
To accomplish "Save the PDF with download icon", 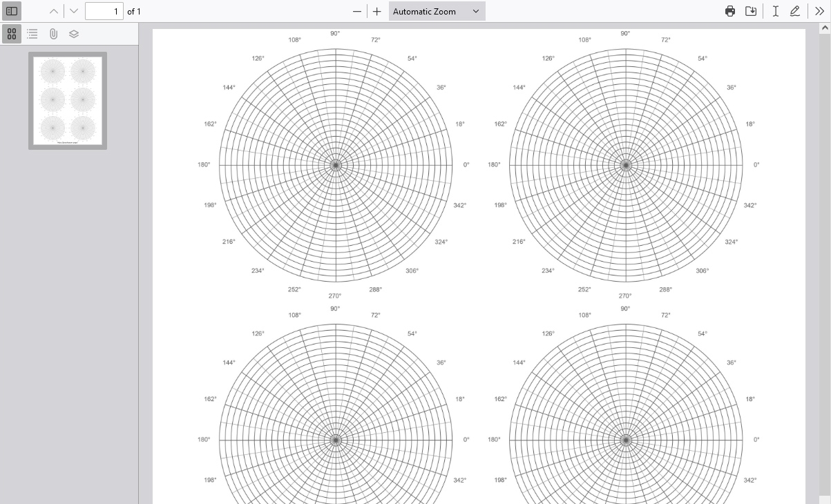I will (751, 11).
